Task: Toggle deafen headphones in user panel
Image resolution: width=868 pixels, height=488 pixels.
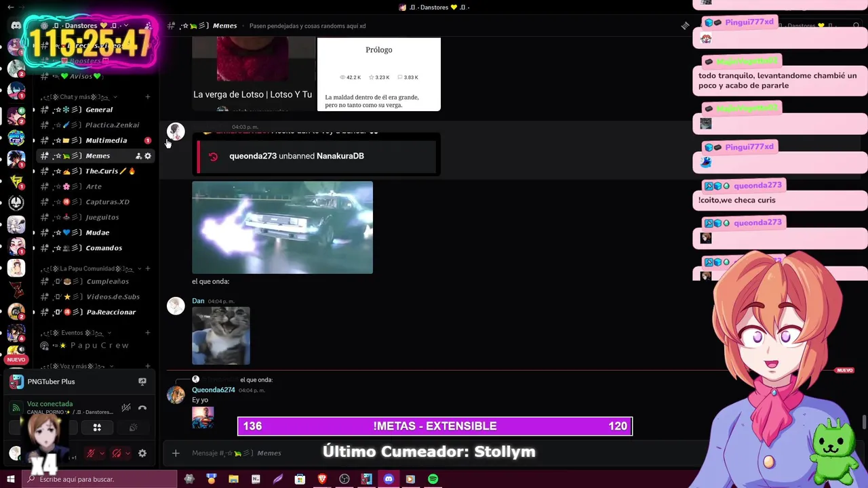Action: pos(117,453)
